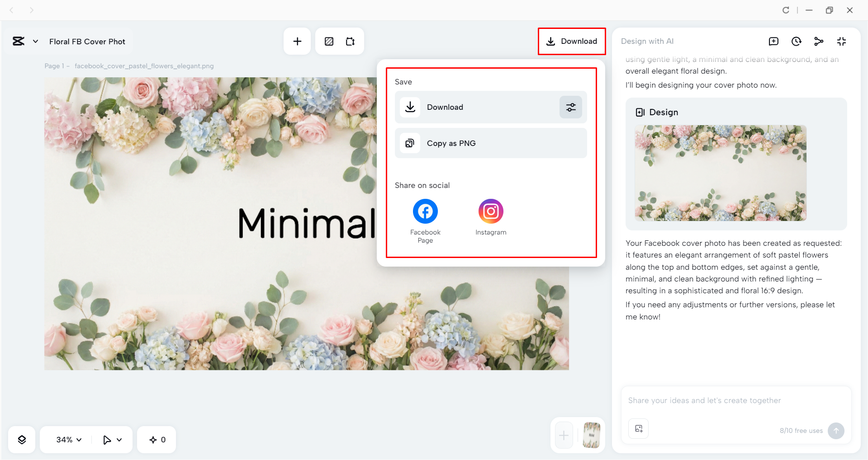This screenshot has height=460, width=868.
Task: Choose Download in the Save panel
Action: point(491,107)
